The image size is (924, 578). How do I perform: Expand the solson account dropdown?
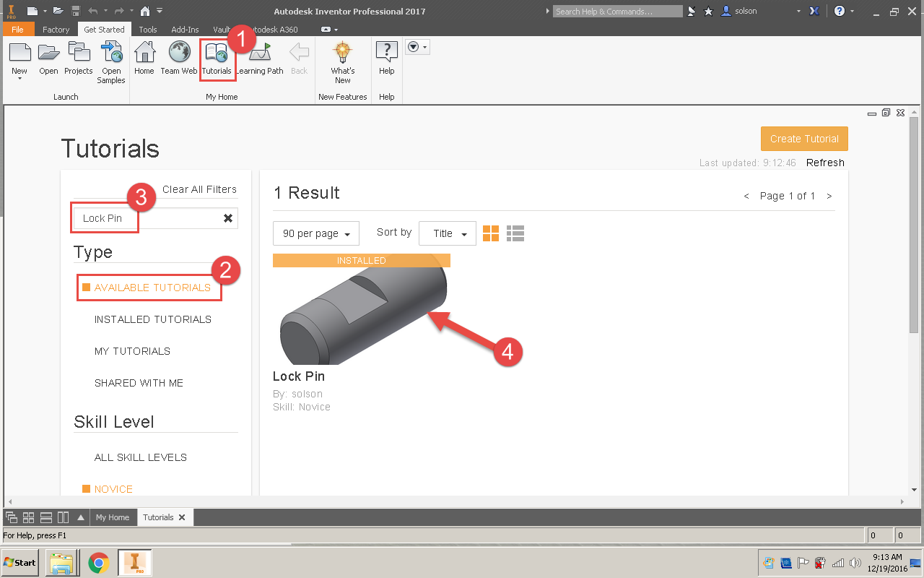pyautogui.click(x=798, y=12)
